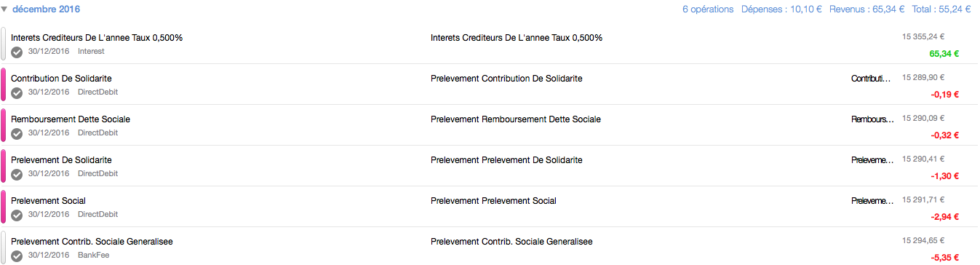Click checkmark icon of Prelevement Social row
The image size is (980, 265).
17,215
